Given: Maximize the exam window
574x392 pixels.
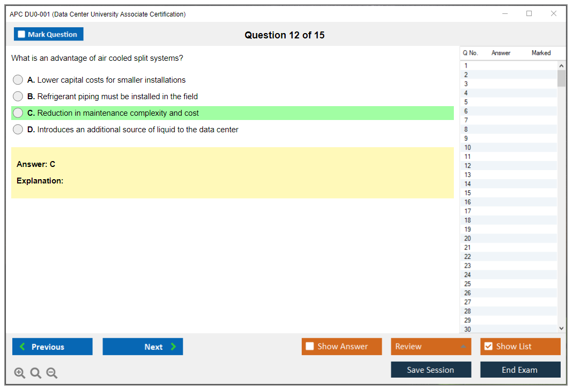Looking at the screenshot, I should pyautogui.click(x=529, y=14).
